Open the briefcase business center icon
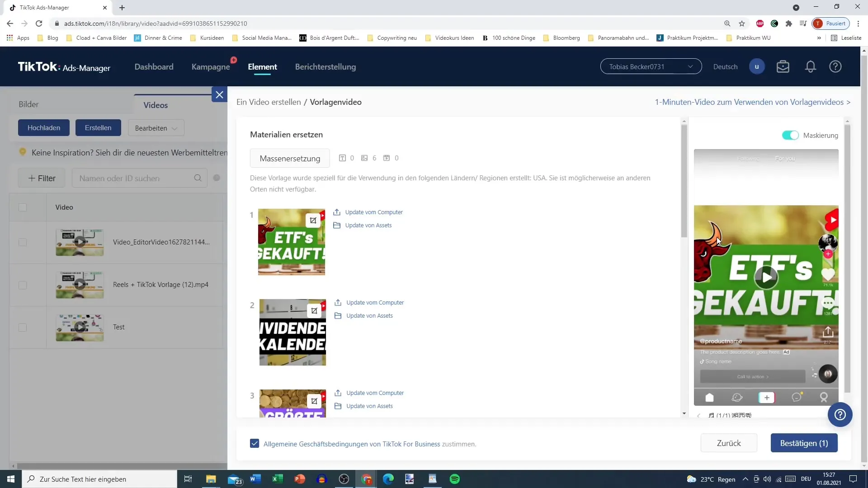 pyautogui.click(x=783, y=67)
